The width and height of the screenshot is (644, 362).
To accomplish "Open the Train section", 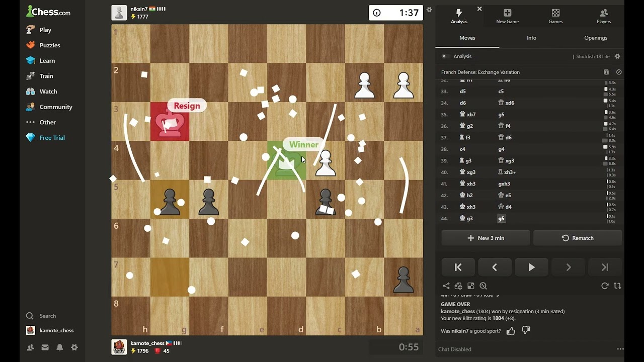I will (40, 76).
